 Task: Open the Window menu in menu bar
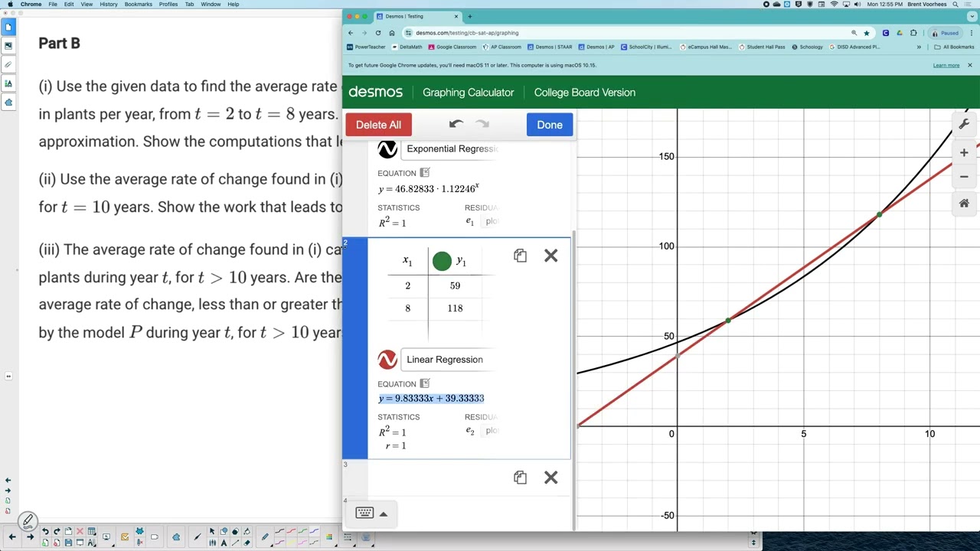[x=211, y=4]
